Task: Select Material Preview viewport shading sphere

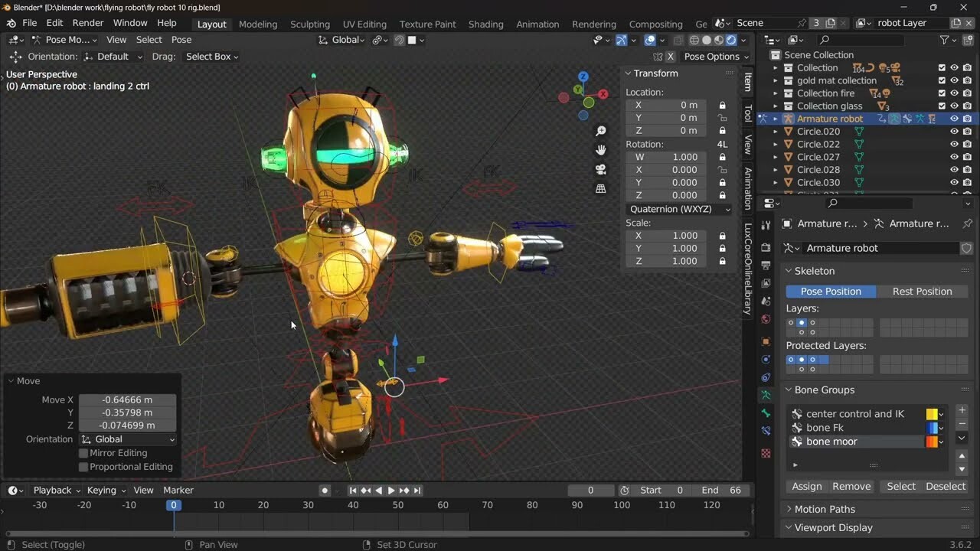Action: click(x=718, y=41)
